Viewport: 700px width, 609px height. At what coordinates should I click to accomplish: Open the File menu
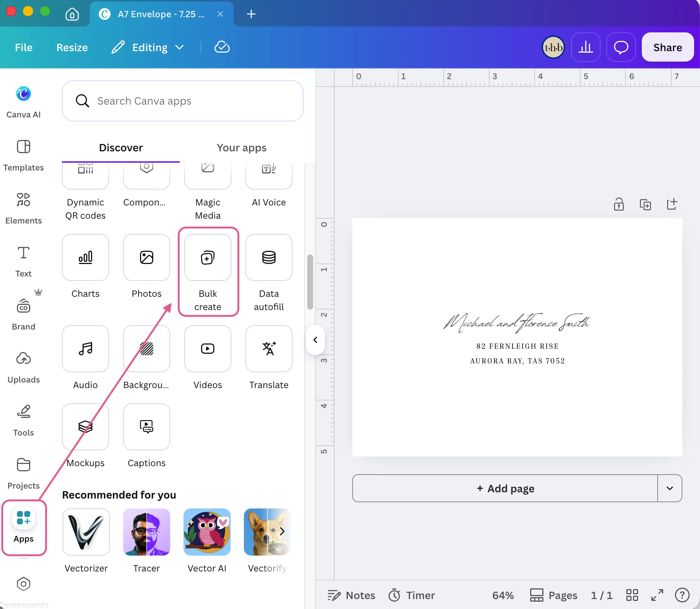24,47
